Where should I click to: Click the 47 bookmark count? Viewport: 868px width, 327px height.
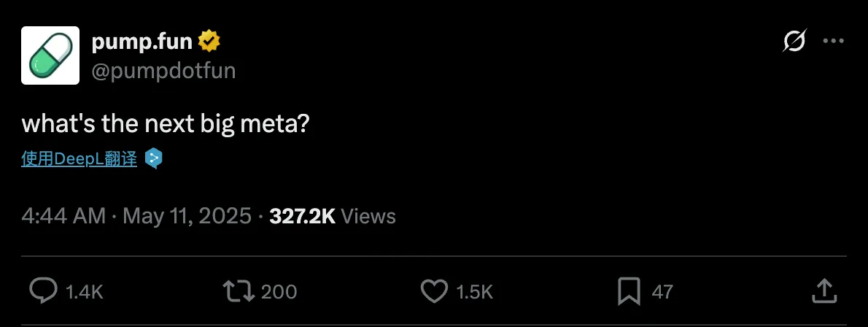[x=662, y=292]
